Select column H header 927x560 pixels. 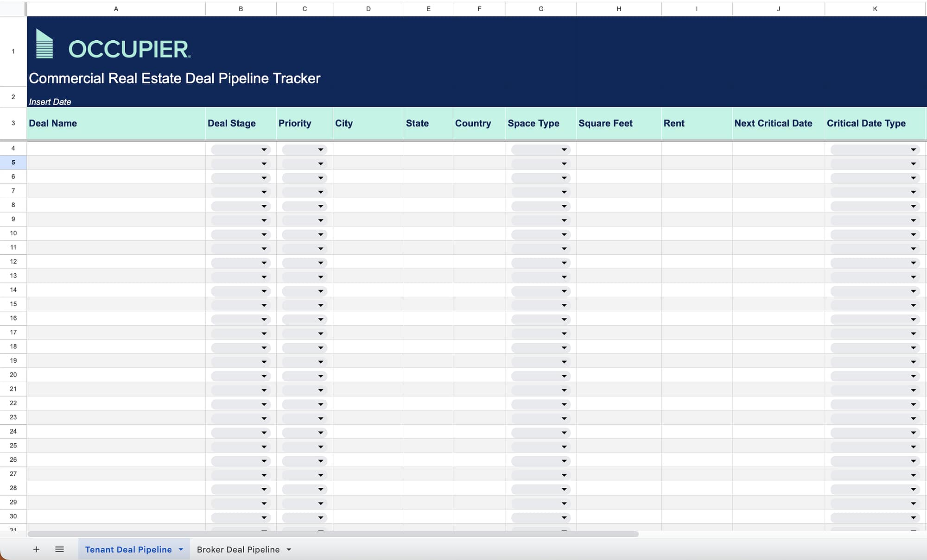[618, 9]
